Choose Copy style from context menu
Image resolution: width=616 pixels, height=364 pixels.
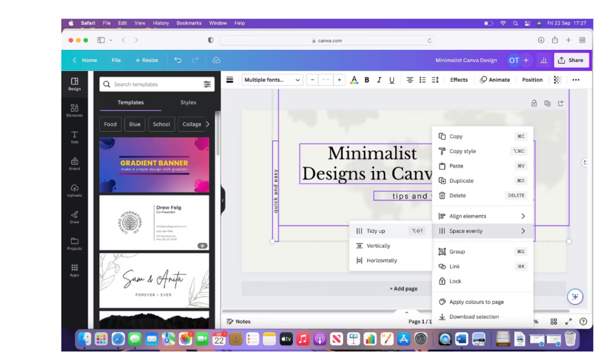482,151
